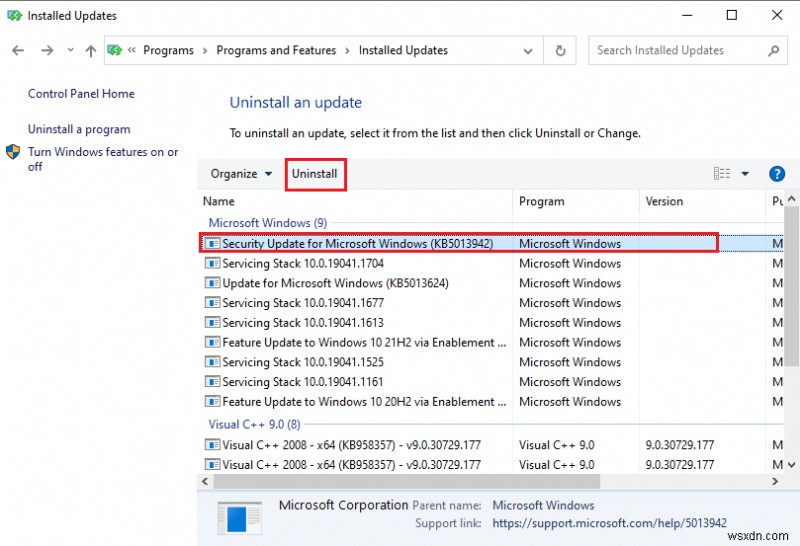This screenshot has width=800, height=546.
Task: Select Feature Update to Windows 10 21H2
Action: (x=364, y=342)
